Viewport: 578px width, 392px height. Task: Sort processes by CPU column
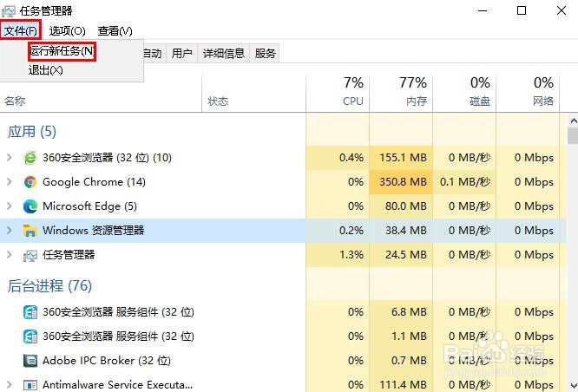point(338,94)
